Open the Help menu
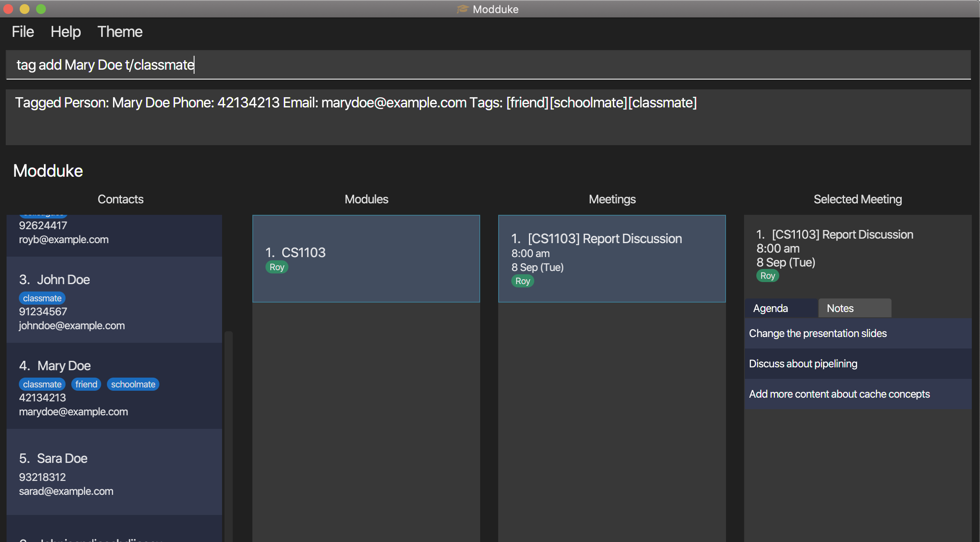 pyautogui.click(x=66, y=32)
